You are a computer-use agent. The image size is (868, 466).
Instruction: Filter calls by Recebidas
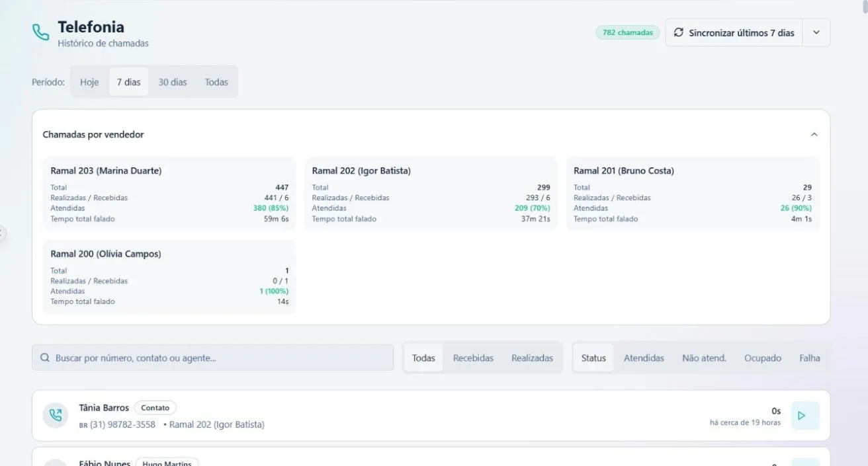pyautogui.click(x=473, y=358)
